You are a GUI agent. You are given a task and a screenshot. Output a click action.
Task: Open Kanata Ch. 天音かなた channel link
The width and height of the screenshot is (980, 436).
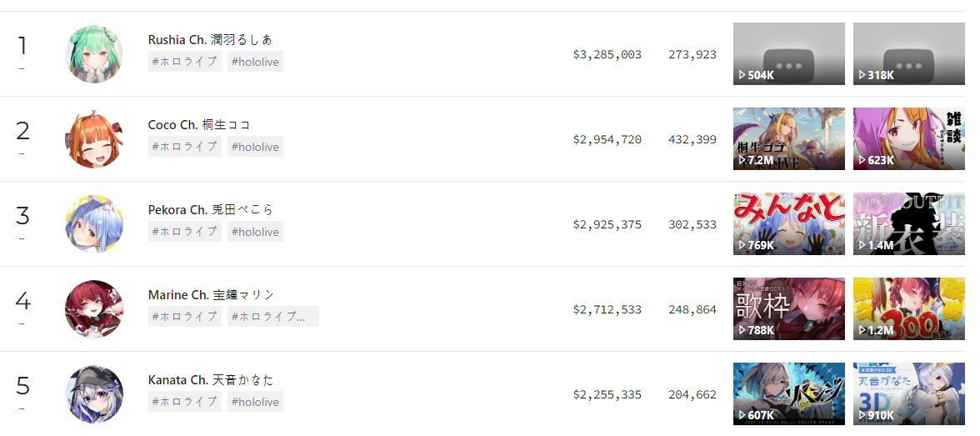click(211, 380)
